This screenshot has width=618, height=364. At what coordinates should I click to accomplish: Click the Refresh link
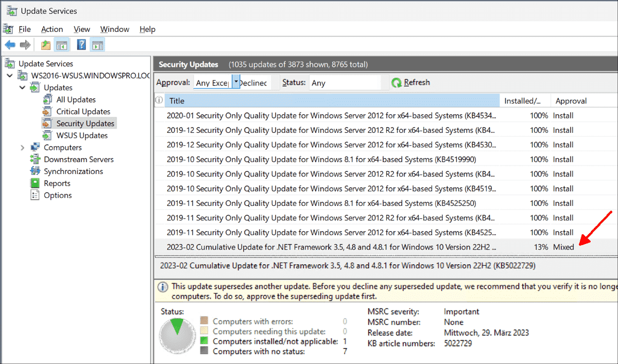[x=416, y=82]
